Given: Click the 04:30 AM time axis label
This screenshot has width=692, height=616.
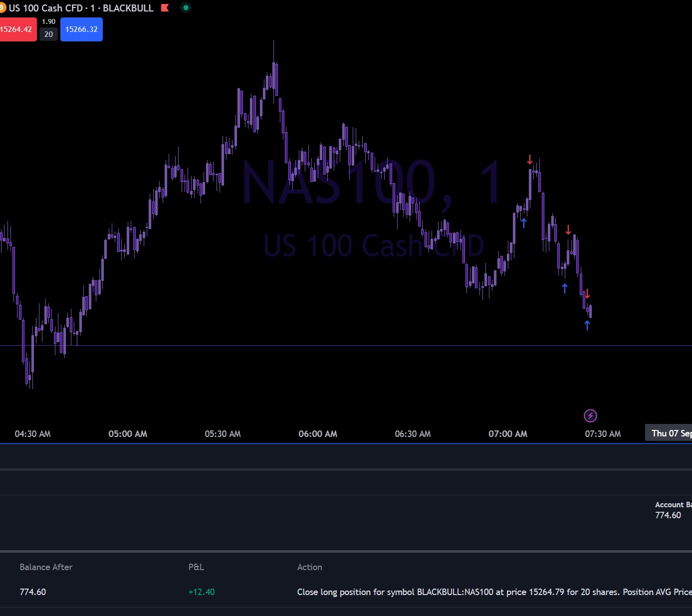Looking at the screenshot, I should point(32,434).
